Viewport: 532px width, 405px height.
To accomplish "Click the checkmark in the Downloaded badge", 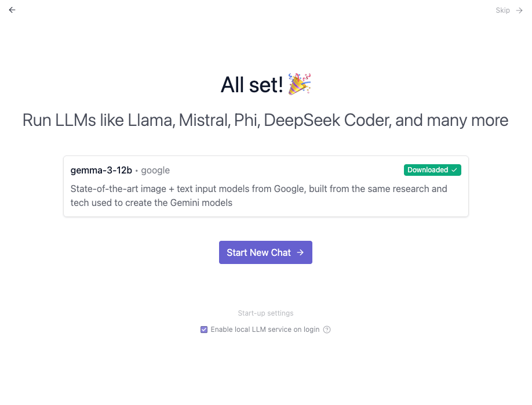I will (454, 170).
